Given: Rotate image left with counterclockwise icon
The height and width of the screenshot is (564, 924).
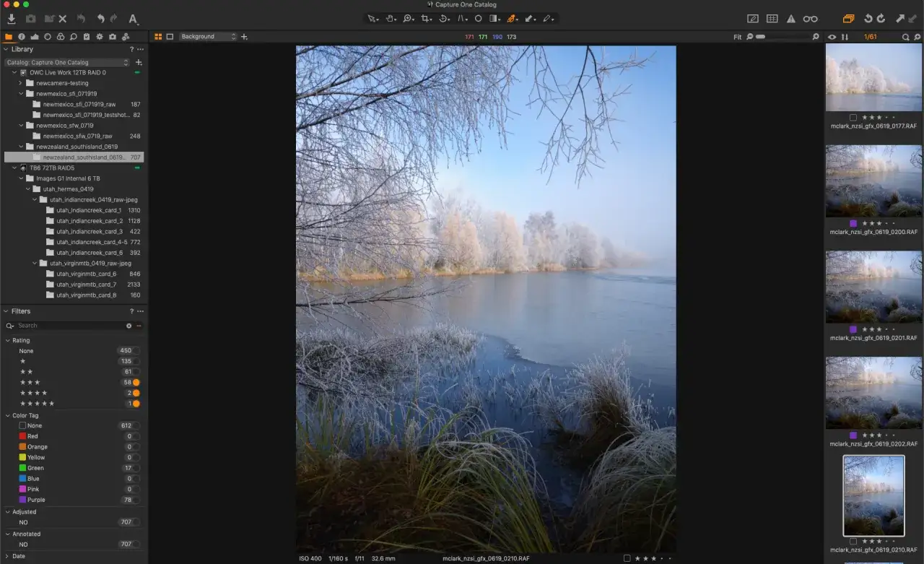Looking at the screenshot, I should pyautogui.click(x=868, y=19).
